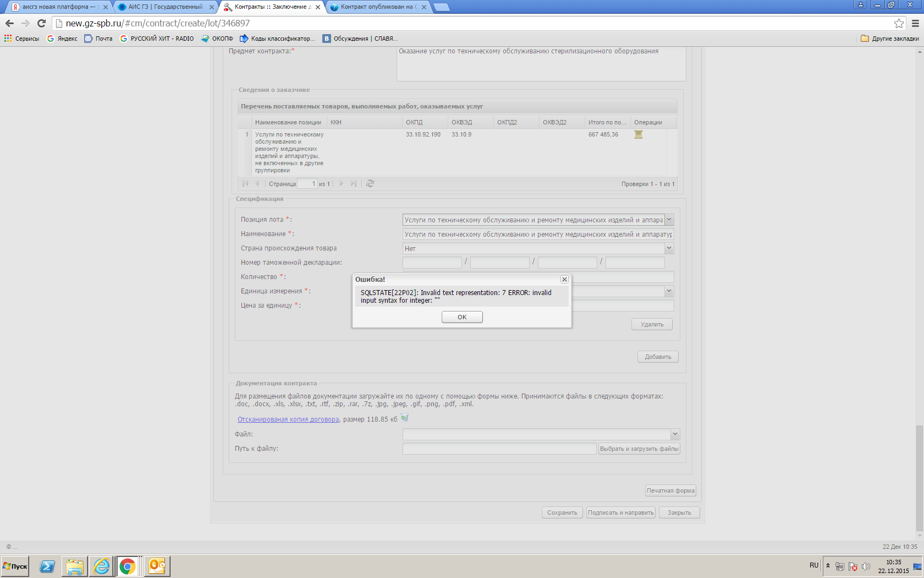Open the Другие закладки bookmarks folder
The image size is (924, 578).
click(890, 39)
